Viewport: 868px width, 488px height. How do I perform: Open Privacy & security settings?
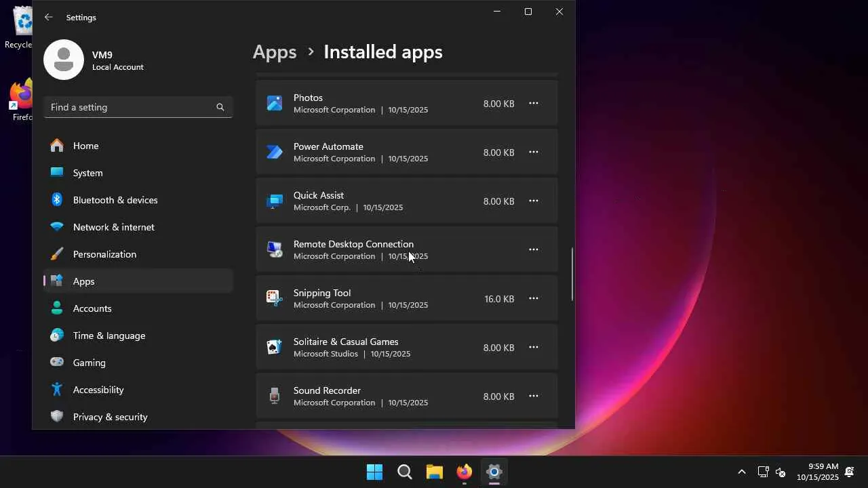138,417
